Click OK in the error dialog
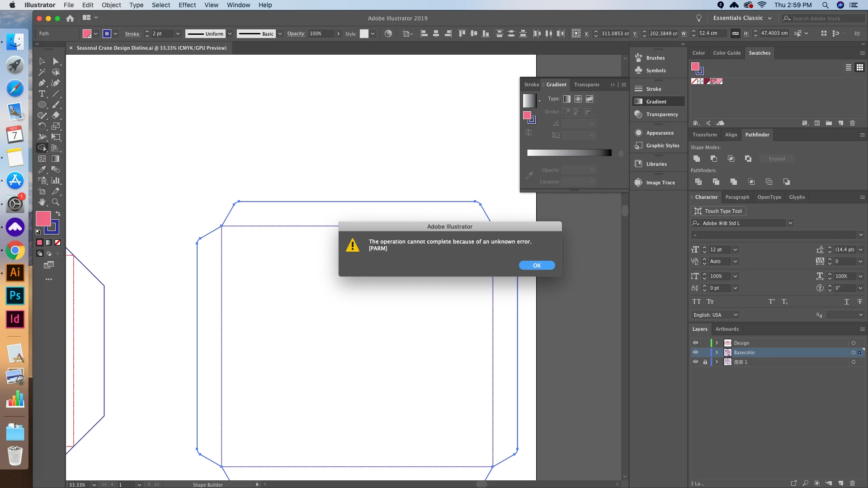868x488 pixels. (537, 265)
